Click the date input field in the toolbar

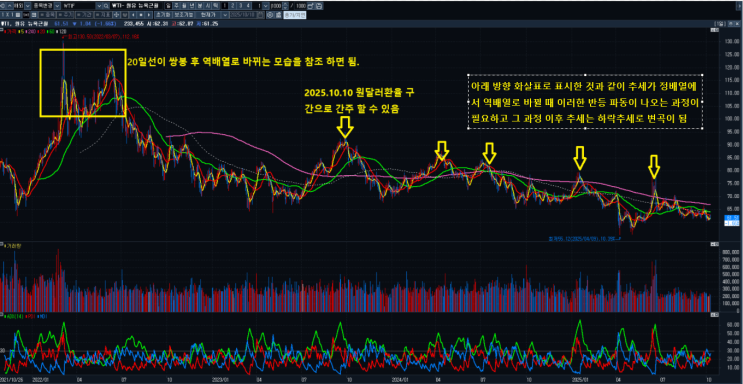243,15
